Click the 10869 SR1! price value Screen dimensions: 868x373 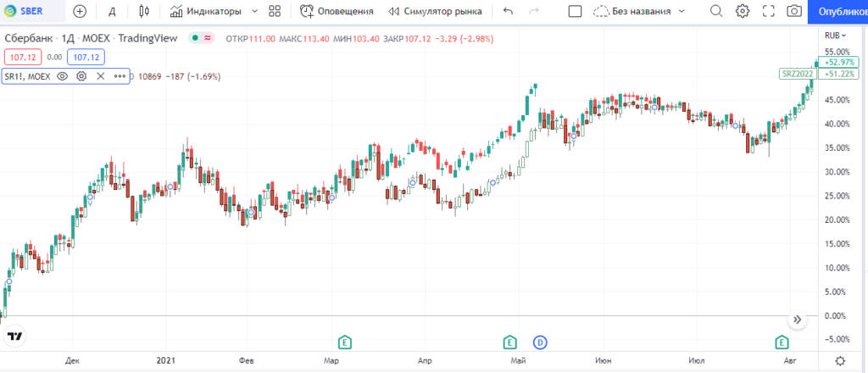pos(149,76)
